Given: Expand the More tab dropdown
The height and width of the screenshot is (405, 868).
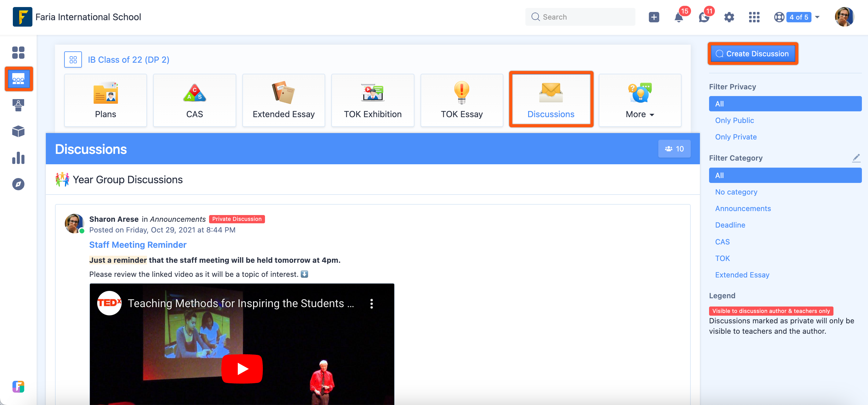Looking at the screenshot, I should tap(640, 101).
